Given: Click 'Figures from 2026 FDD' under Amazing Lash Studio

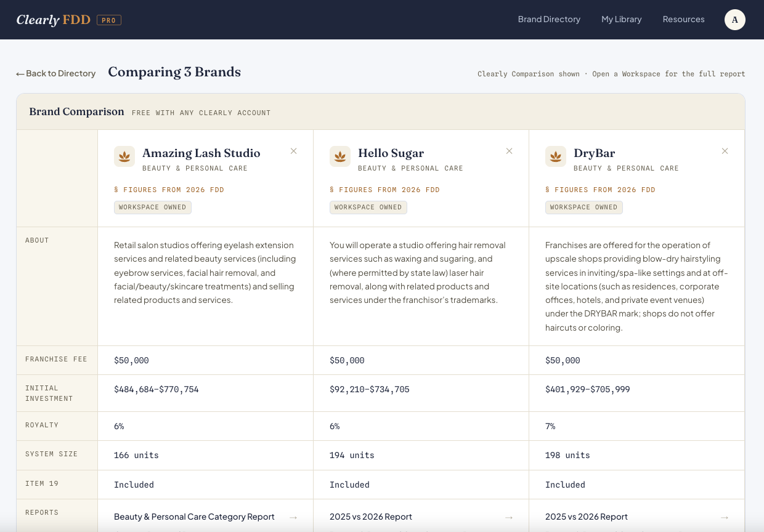Looking at the screenshot, I should point(169,190).
